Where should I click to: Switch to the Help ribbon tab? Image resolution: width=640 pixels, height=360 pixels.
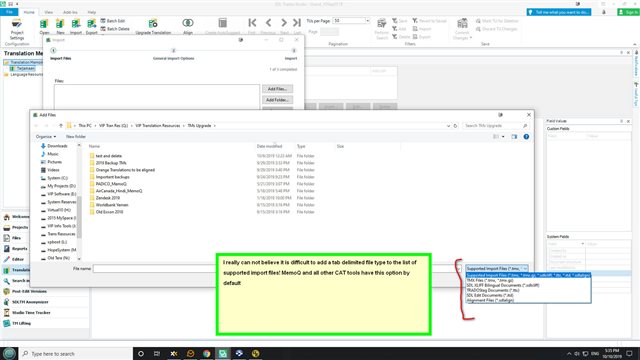tap(92, 12)
